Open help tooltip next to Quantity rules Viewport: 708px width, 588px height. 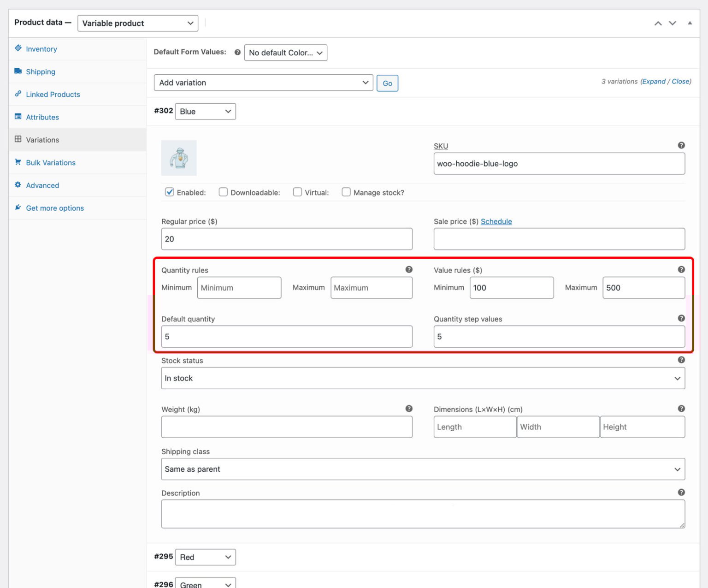409,269
